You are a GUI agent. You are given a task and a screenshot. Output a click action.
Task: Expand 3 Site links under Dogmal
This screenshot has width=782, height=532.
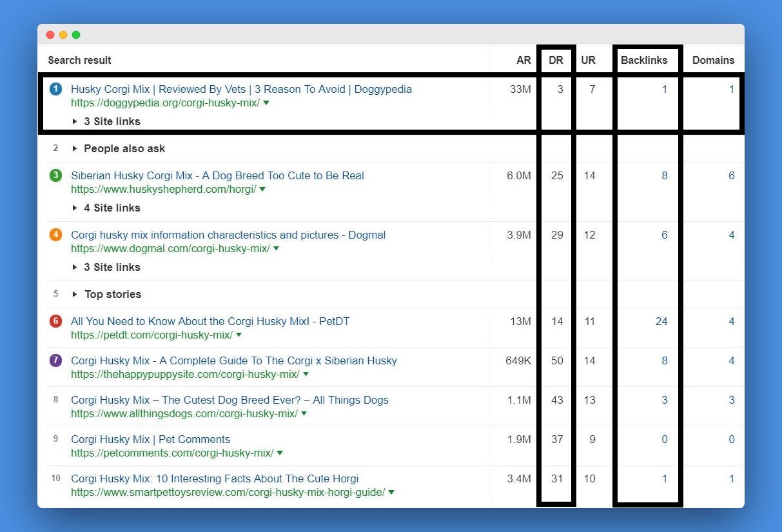point(106,267)
